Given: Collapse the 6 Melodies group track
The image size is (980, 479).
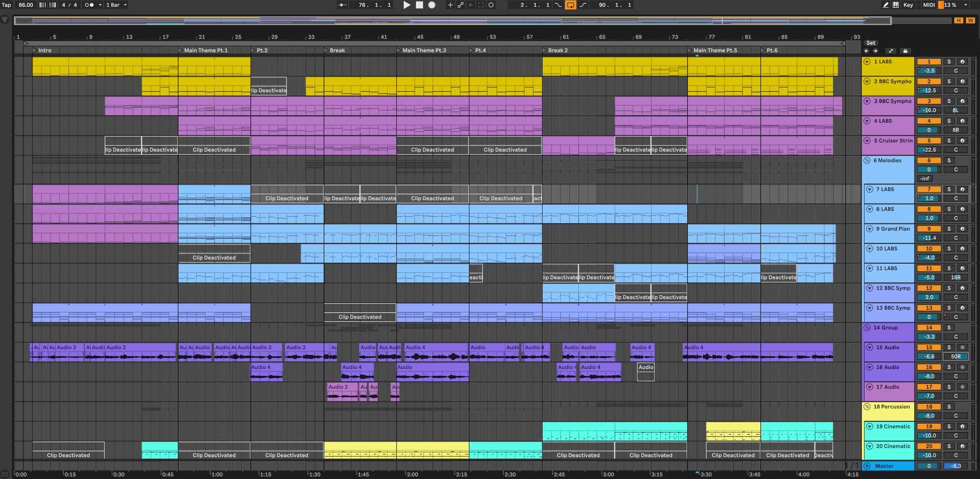Looking at the screenshot, I should pos(867,161).
